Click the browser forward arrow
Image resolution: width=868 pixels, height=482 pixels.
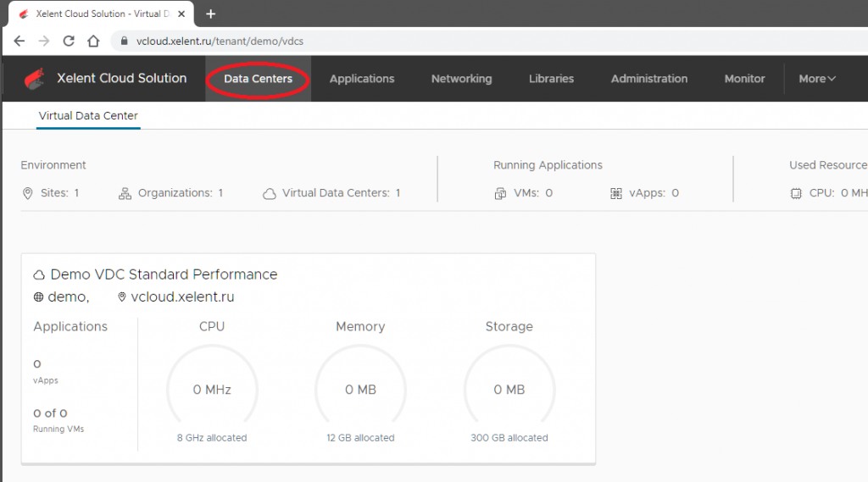point(44,41)
